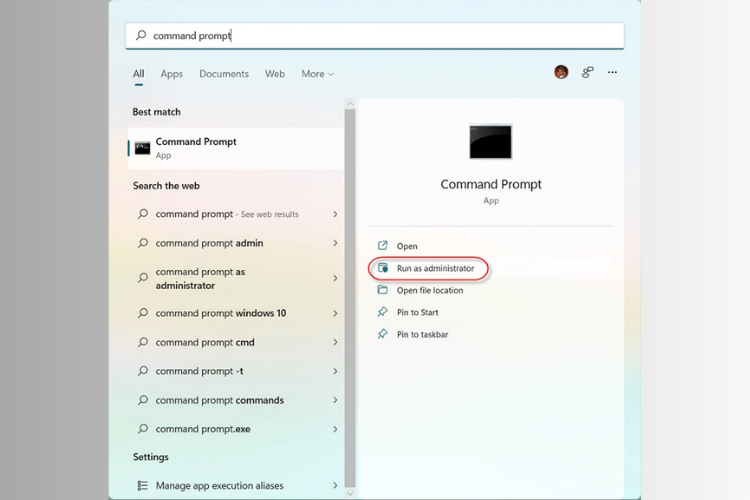Viewport: 750px width, 500px height.
Task: Click the large Command Prompt preview icon
Action: click(x=490, y=142)
